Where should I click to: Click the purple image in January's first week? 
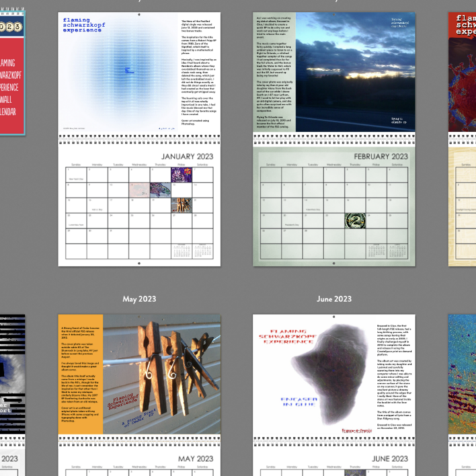click(x=180, y=175)
